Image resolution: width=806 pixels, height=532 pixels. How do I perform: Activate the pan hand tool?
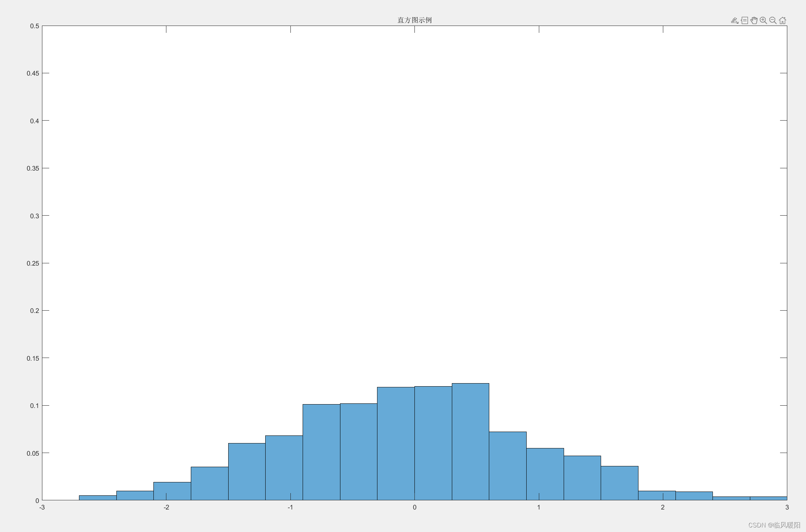(754, 21)
